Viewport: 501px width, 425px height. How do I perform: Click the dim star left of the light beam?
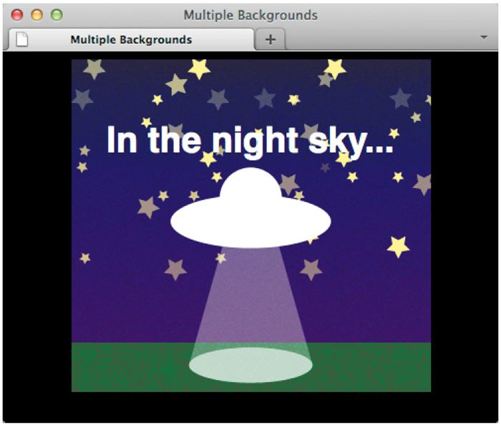(175, 269)
